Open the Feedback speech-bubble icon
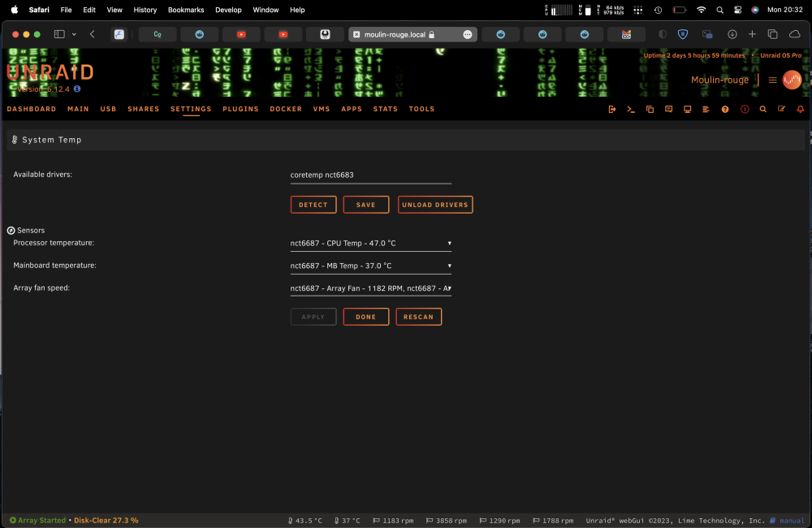 pos(668,110)
